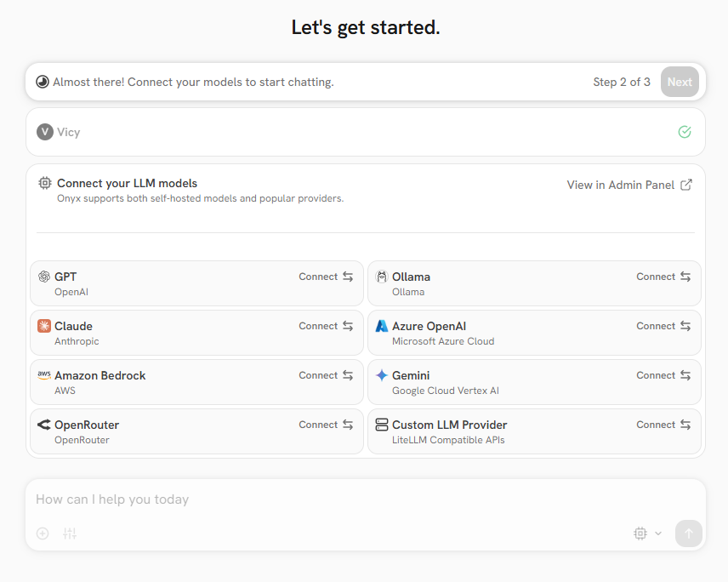Click the OpenAI GPT logo icon
This screenshot has height=582, width=728.
click(x=44, y=277)
